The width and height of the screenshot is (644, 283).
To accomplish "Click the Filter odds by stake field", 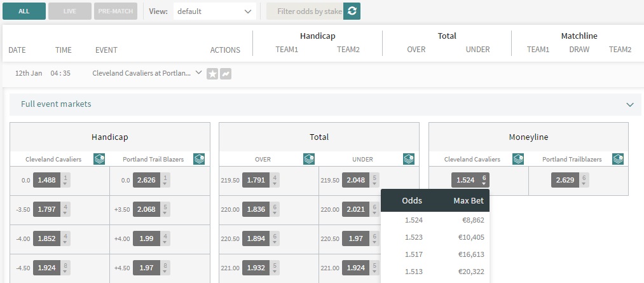I will (x=305, y=11).
